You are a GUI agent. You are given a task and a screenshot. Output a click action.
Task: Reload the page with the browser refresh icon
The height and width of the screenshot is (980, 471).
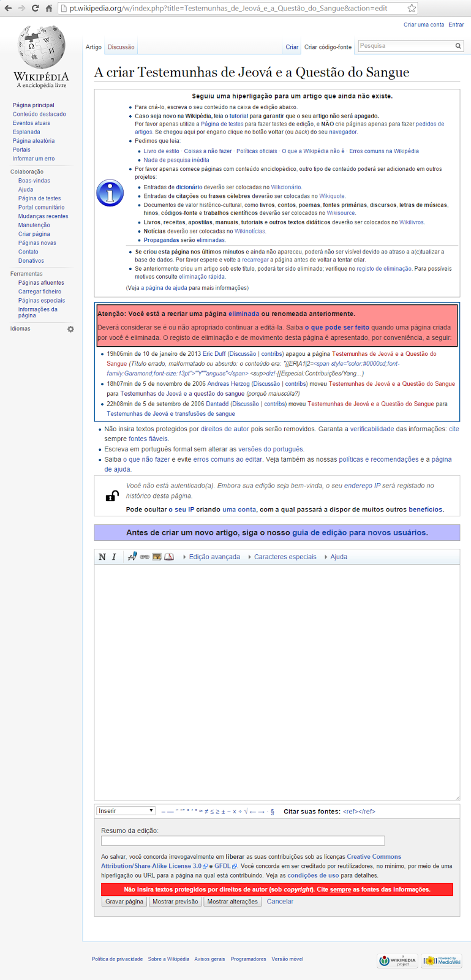click(x=35, y=8)
